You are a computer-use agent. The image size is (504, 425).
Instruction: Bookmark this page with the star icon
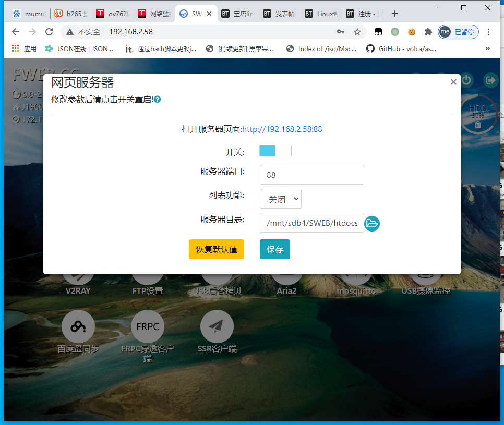(x=357, y=32)
